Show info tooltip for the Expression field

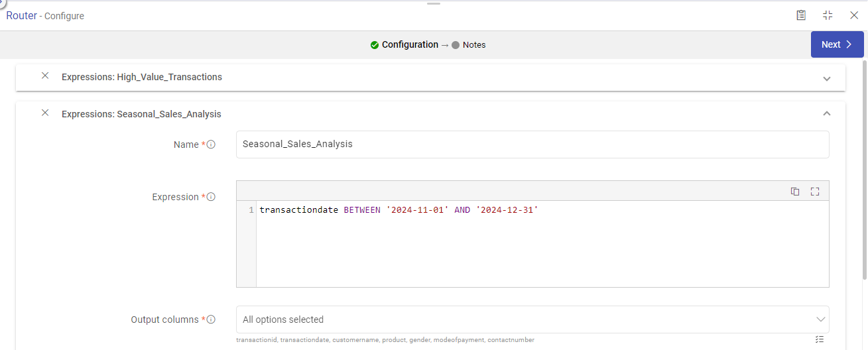click(x=211, y=197)
